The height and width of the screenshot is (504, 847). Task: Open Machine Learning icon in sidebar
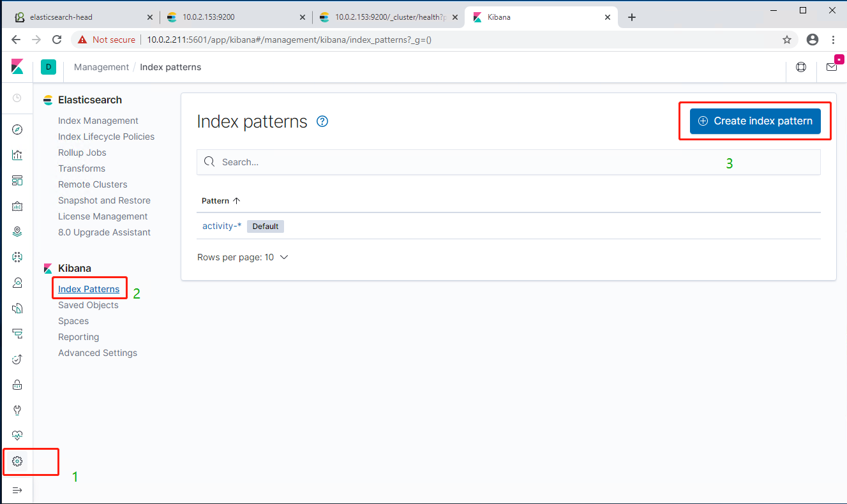pos(17,257)
